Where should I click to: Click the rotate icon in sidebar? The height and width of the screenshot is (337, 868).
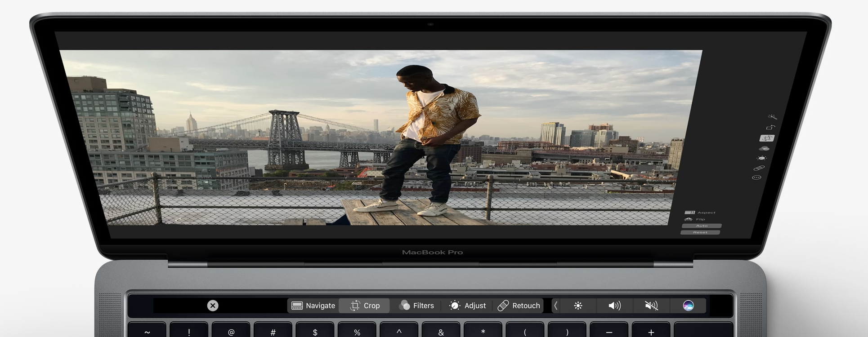point(770,128)
